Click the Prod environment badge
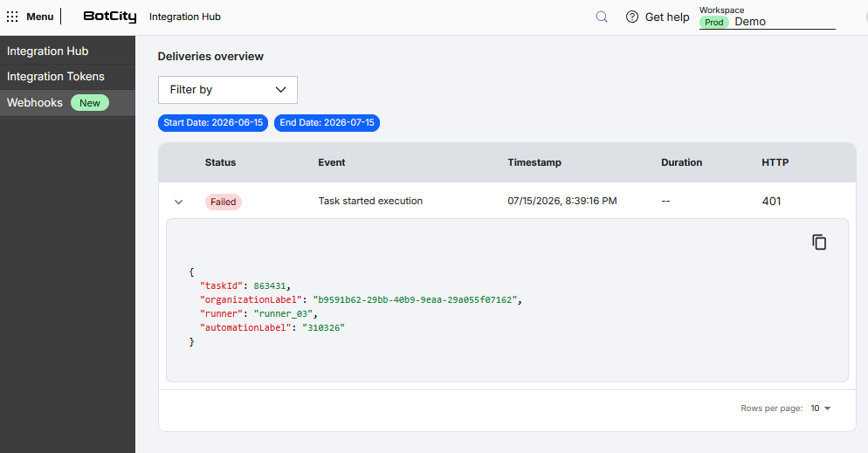Image resolution: width=868 pixels, height=453 pixels. click(x=714, y=22)
